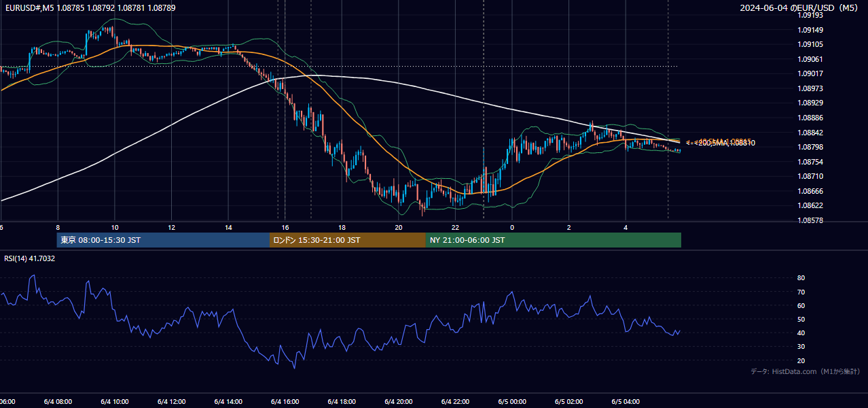The height and width of the screenshot is (408, 868).
Task: Click the London 15:30-21:00 JST session bar
Action: coord(348,240)
